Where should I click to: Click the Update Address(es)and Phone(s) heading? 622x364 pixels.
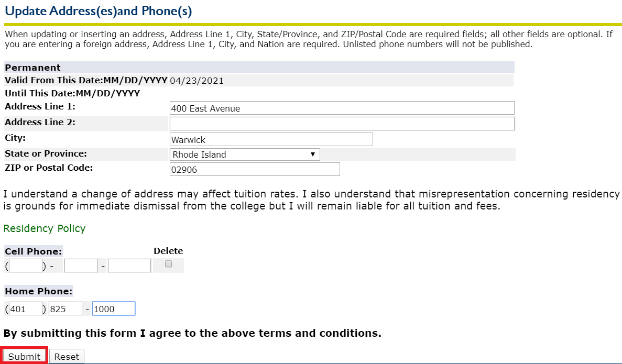click(x=98, y=10)
